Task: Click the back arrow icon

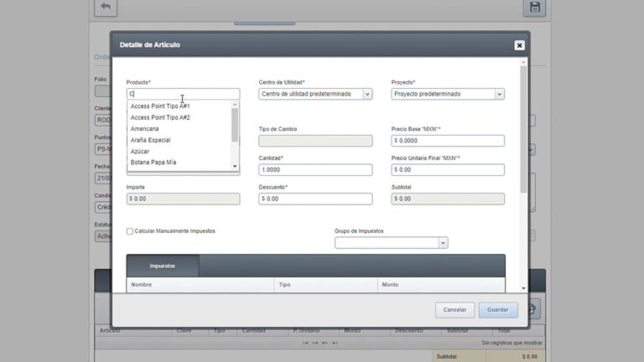Action: tap(105, 8)
